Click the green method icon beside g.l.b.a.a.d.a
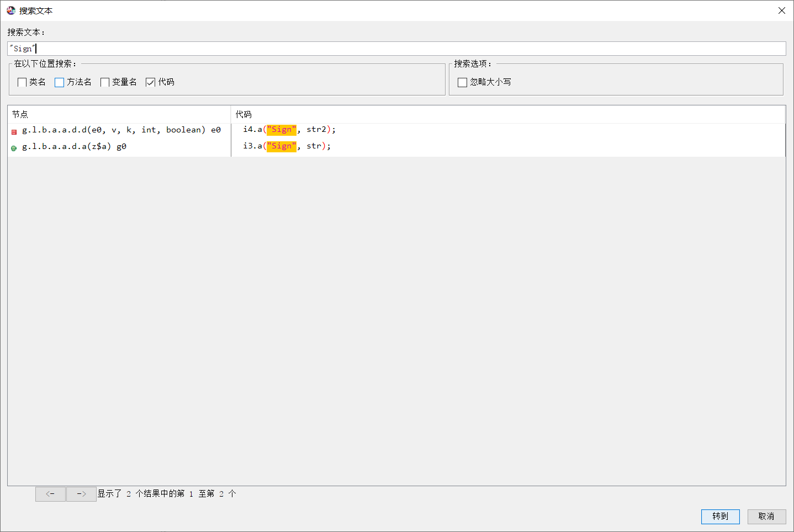This screenshot has width=794, height=532. click(x=14, y=148)
